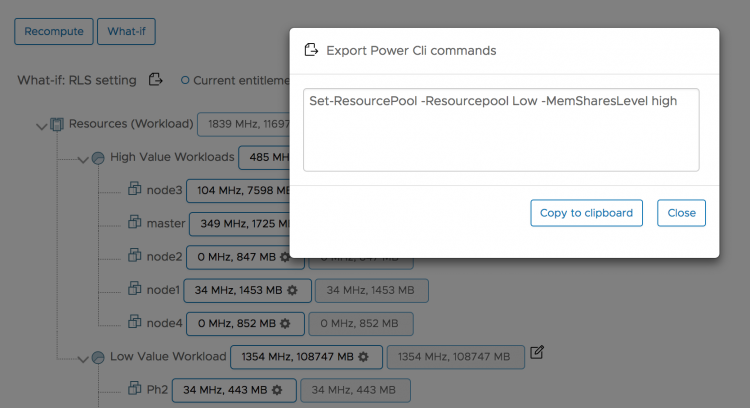Click the gear icon in node1's entitlement box
750x408 pixels.
pyautogui.click(x=292, y=290)
